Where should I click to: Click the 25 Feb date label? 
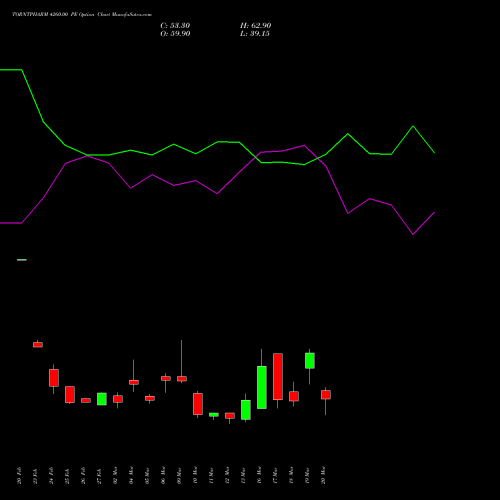67,475
